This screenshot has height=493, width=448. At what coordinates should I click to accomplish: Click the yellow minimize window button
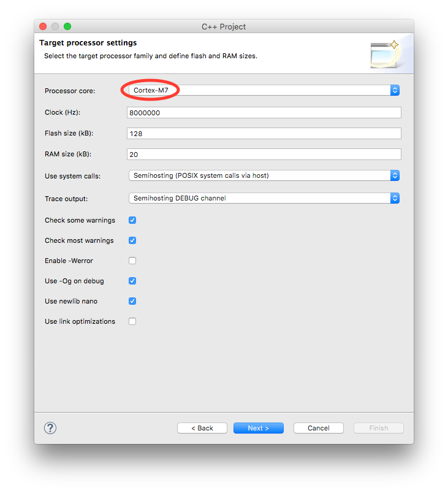coord(55,26)
